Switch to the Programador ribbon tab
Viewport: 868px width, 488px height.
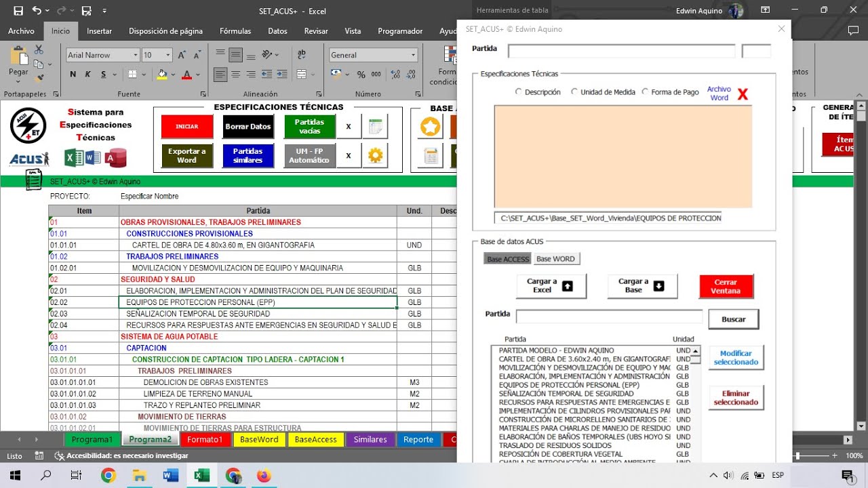pos(400,31)
